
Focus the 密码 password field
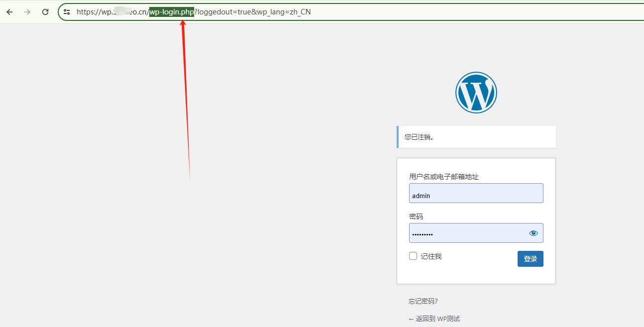tap(476, 233)
